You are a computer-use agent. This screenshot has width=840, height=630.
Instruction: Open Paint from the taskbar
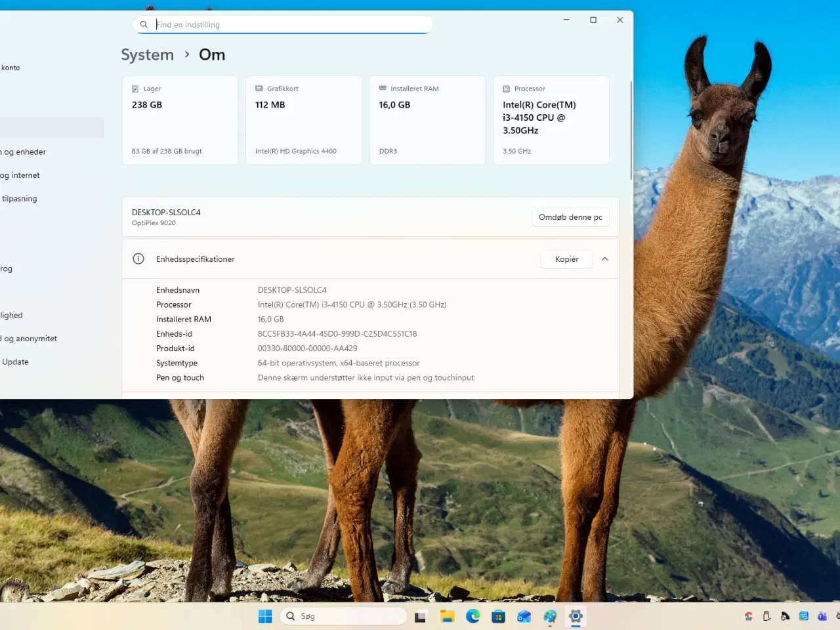coord(550,616)
